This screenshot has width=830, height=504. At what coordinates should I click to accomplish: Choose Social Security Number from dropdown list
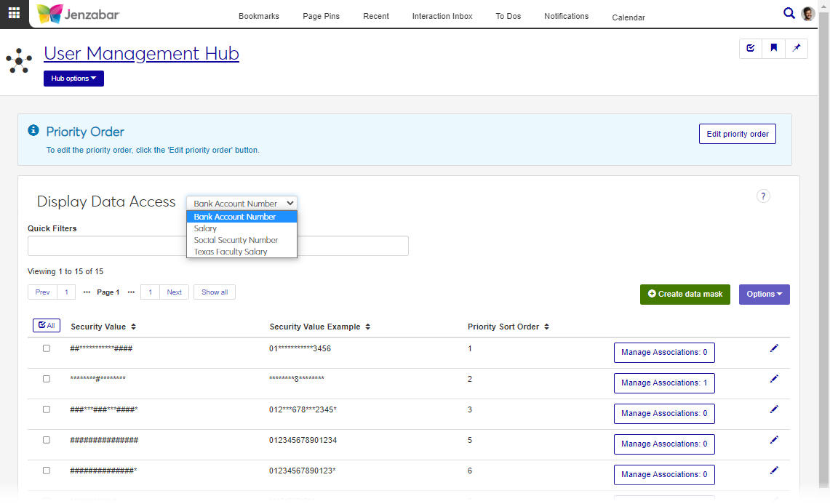click(x=236, y=240)
